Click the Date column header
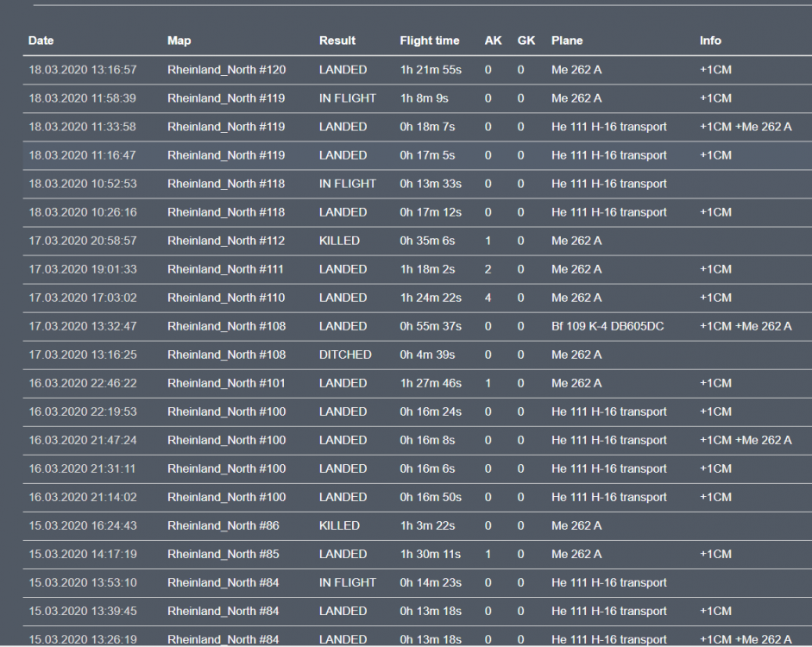 (41, 41)
